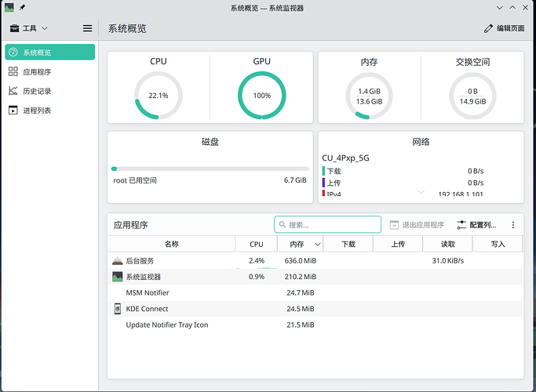Click the 配置列 button
Image resolution: width=536 pixels, height=392 pixels.
[x=476, y=225]
